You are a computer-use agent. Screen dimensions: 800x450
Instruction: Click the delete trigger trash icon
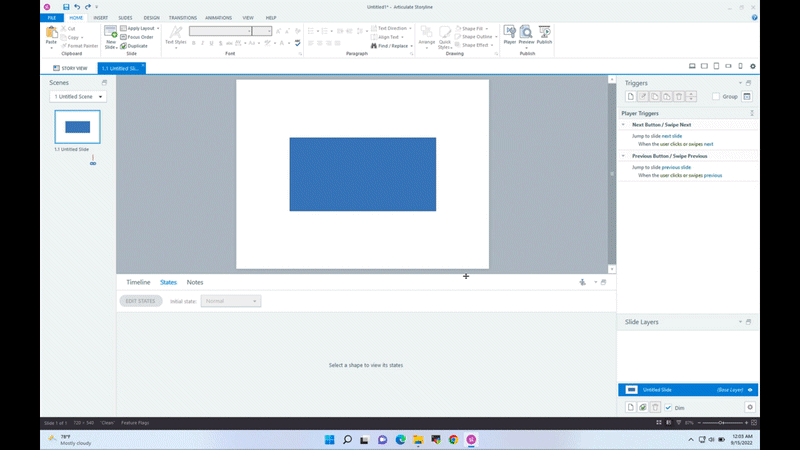[x=678, y=96]
